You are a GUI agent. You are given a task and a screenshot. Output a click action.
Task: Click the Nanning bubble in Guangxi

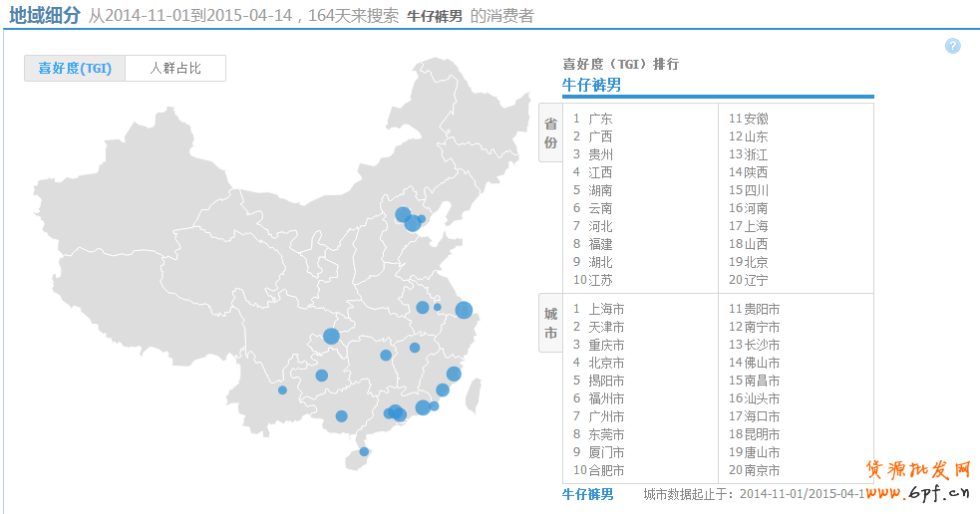[341, 415]
